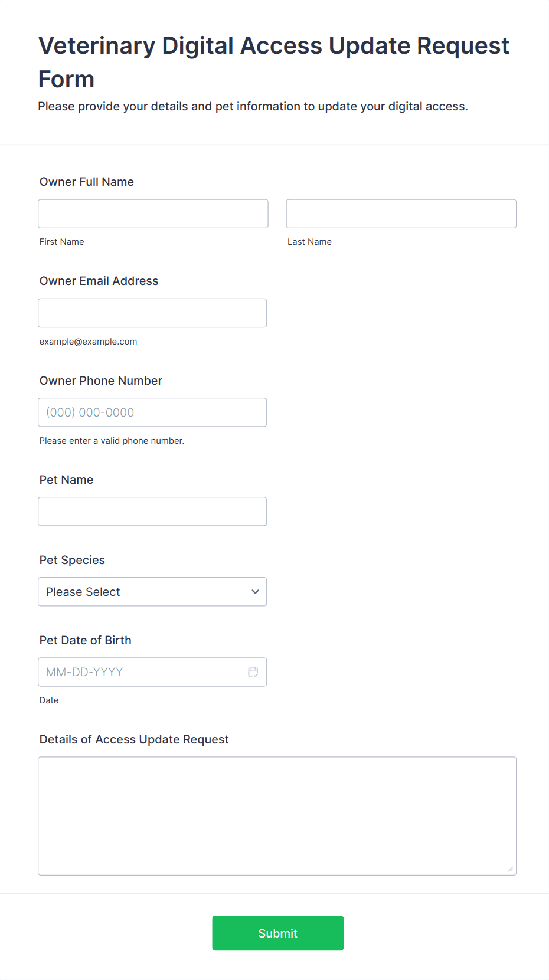549x980 pixels.
Task: Click the Owner Phone Number field
Action: pyautogui.click(x=152, y=412)
